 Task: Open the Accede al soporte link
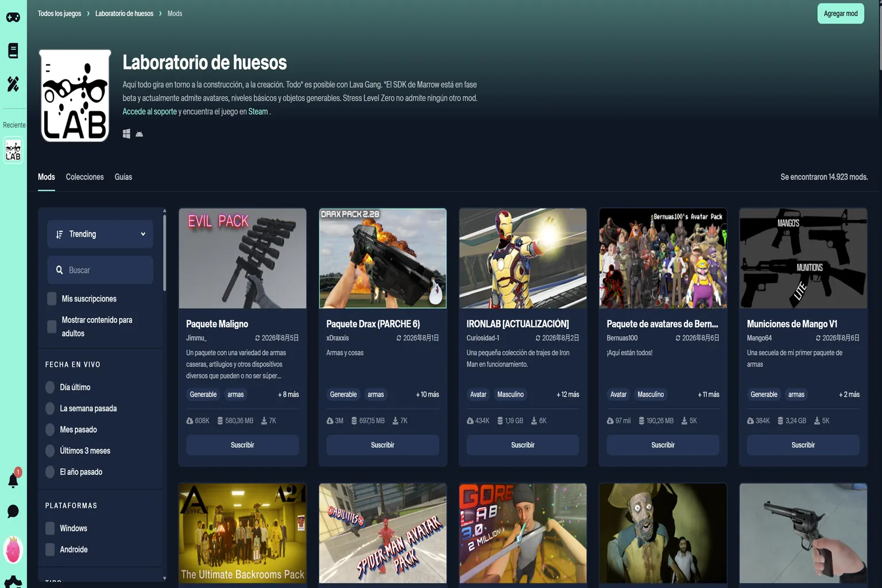[x=149, y=111]
